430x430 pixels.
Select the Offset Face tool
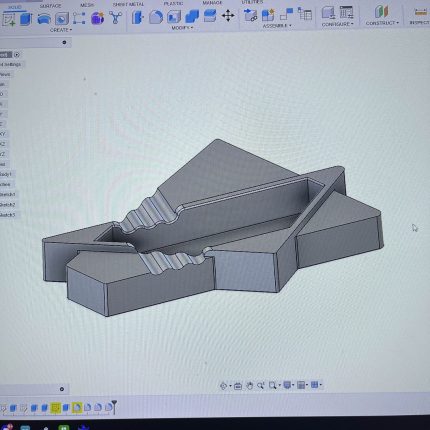210,16
